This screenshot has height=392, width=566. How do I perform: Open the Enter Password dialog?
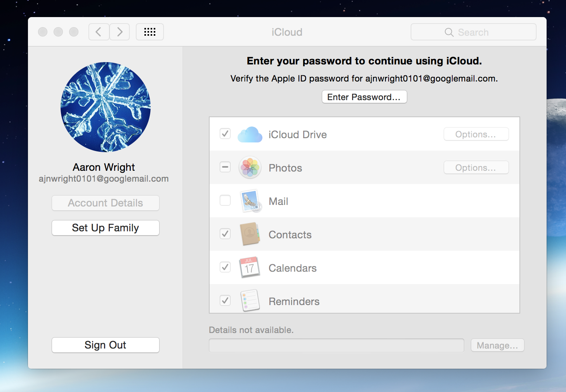pyautogui.click(x=364, y=97)
